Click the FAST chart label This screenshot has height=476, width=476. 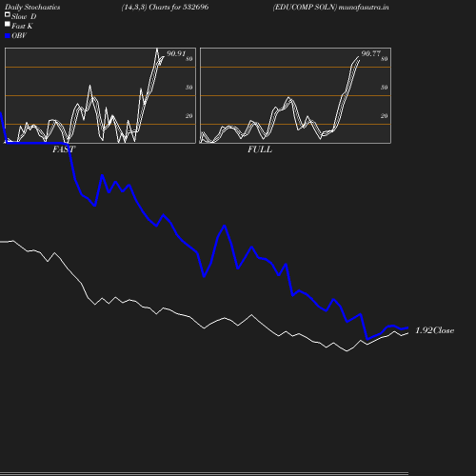[x=64, y=149]
